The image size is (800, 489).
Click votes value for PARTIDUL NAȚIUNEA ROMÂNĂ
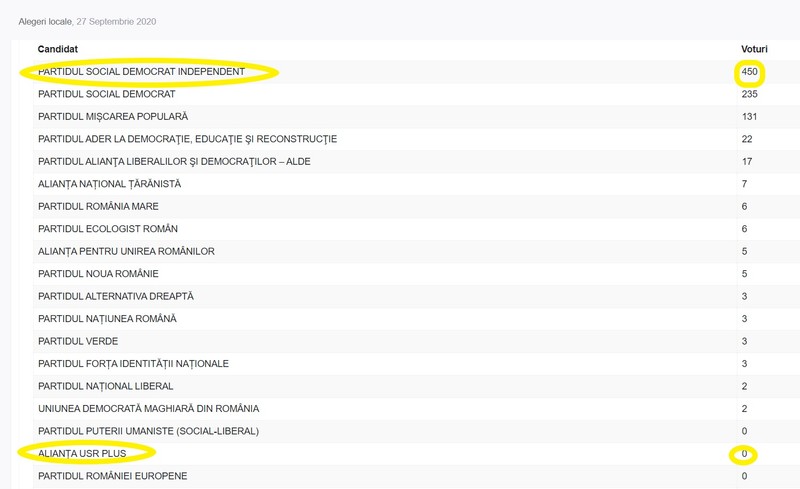pyautogui.click(x=744, y=319)
